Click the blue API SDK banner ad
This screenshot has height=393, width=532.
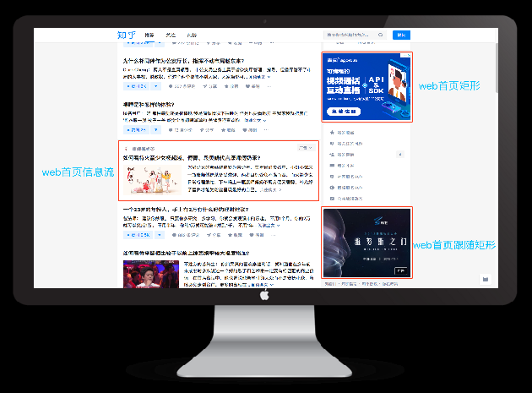(x=366, y=87)
